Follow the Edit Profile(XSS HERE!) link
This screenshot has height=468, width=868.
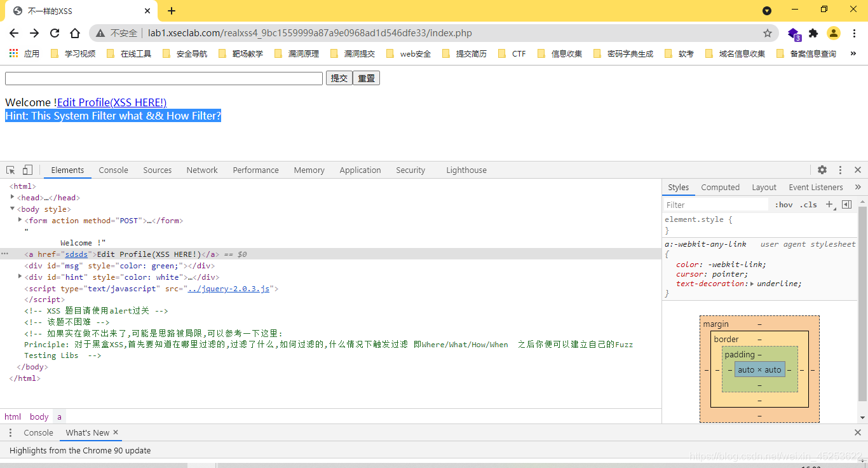pyautogui.click(x=112, y=102)
